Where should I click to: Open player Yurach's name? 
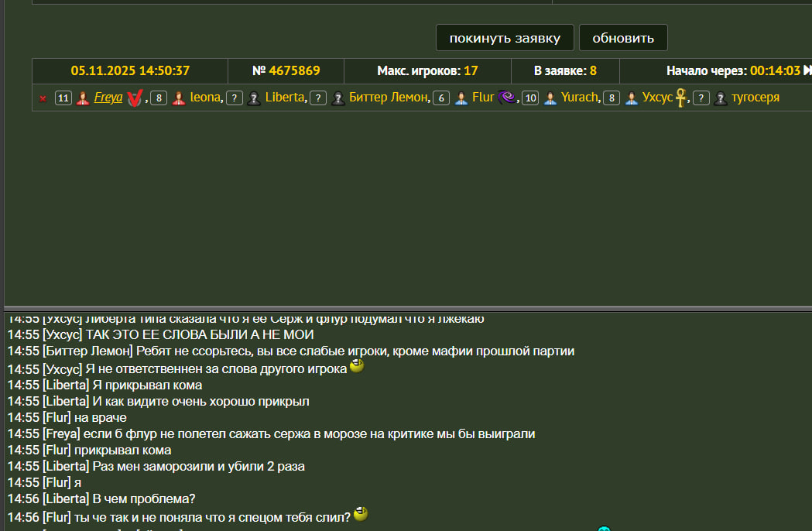click(x=580, y=98)
